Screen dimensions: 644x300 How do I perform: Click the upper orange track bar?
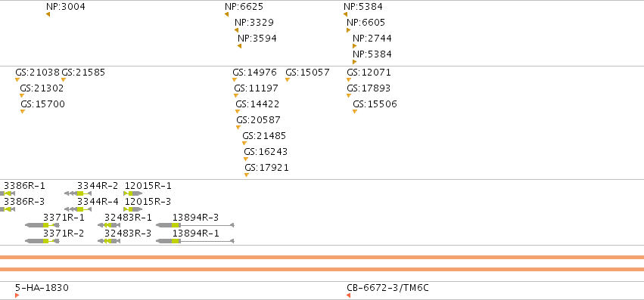click(x=322, y=258)
